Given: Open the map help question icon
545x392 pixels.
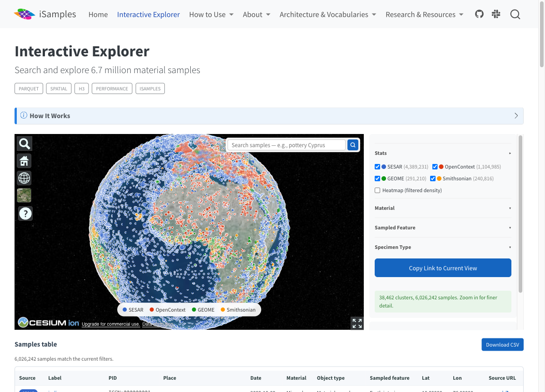Looking at the screenshot, I should 25,213.
